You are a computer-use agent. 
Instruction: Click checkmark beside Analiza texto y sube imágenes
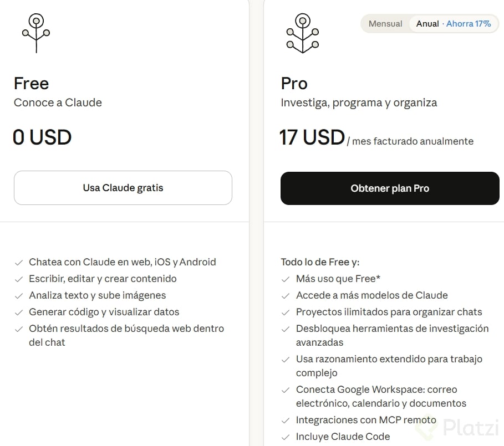19,296
